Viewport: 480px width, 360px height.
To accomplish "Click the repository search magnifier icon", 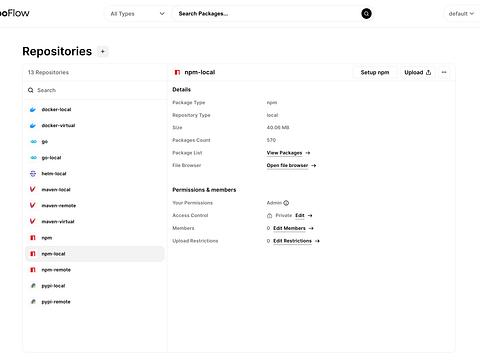I will (31, 90).
